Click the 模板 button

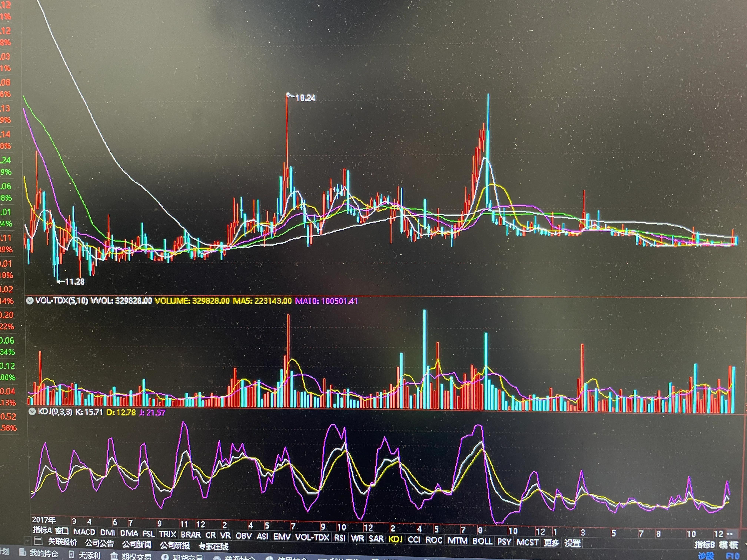(x=728, y=545)
